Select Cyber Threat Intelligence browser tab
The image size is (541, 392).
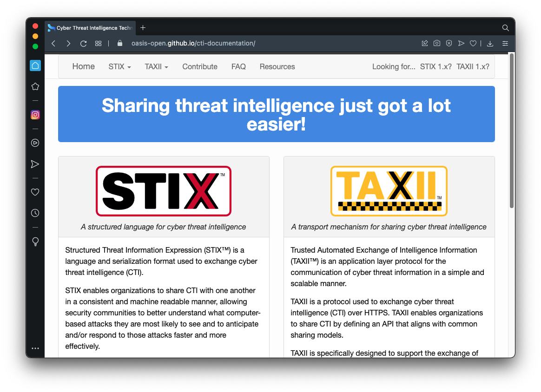point(90,28)
